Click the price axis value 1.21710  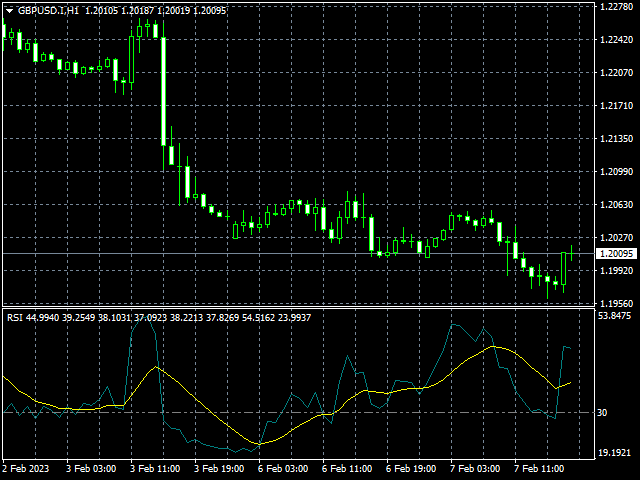click(x=616, y=106)
